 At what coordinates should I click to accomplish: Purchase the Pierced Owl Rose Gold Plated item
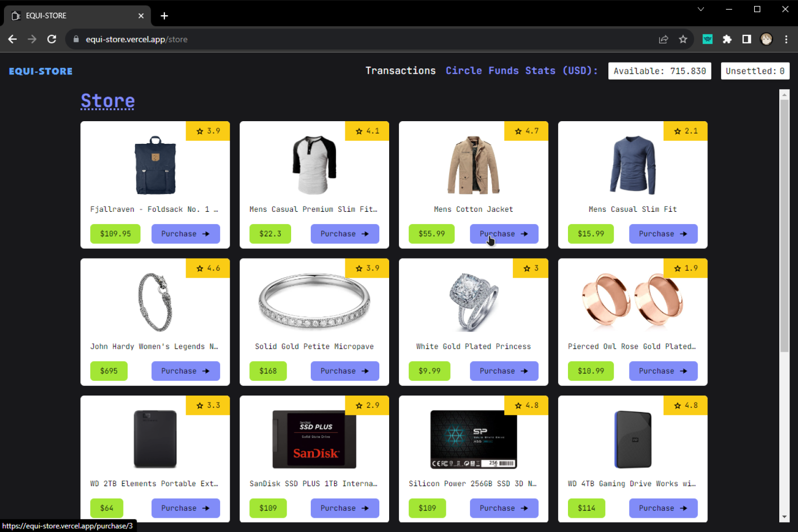click(x=663, y=371)
